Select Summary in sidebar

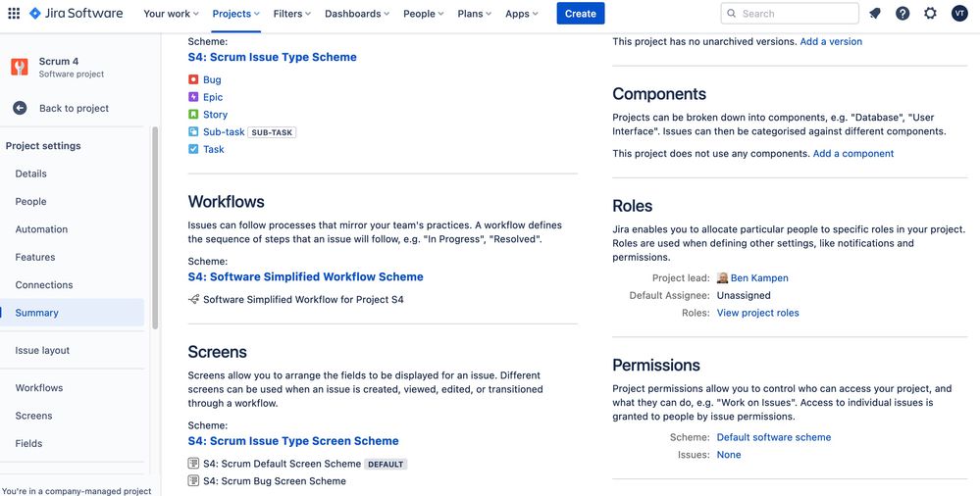point(72,313)
